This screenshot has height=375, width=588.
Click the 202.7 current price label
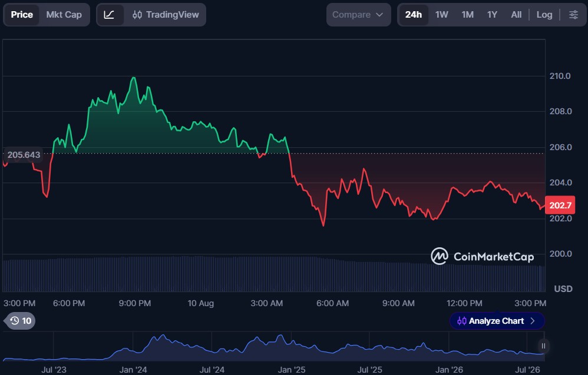click(x=560, y=205)
